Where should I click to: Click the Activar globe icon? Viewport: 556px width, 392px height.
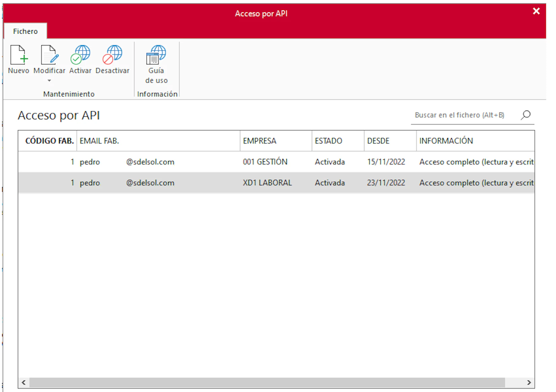click(x=80, y=55)
